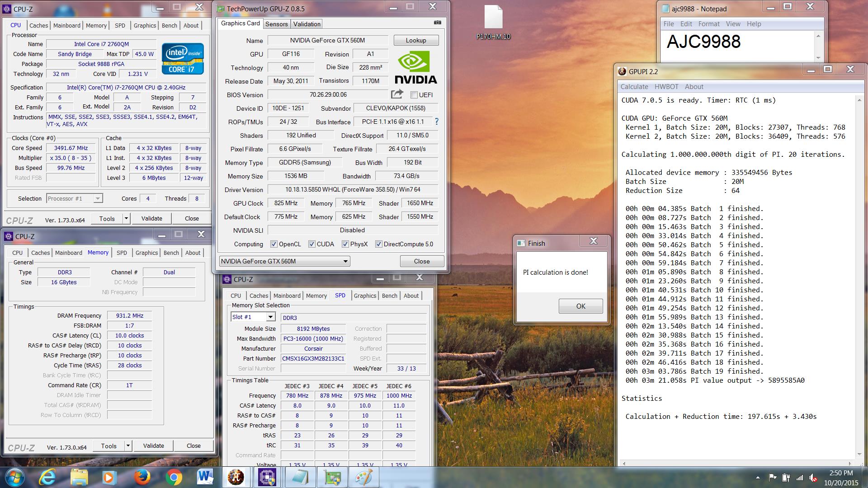This screenshot has height=488, width=868.
Task: Open the Windows Start menu orb
Action: pyautogui.click(x=14, y=477)
